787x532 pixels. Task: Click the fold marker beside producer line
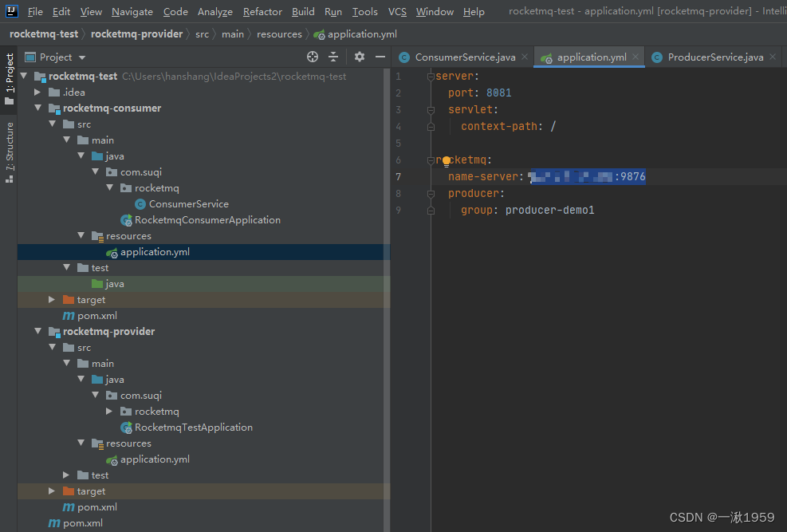click(x=431, y=194)
